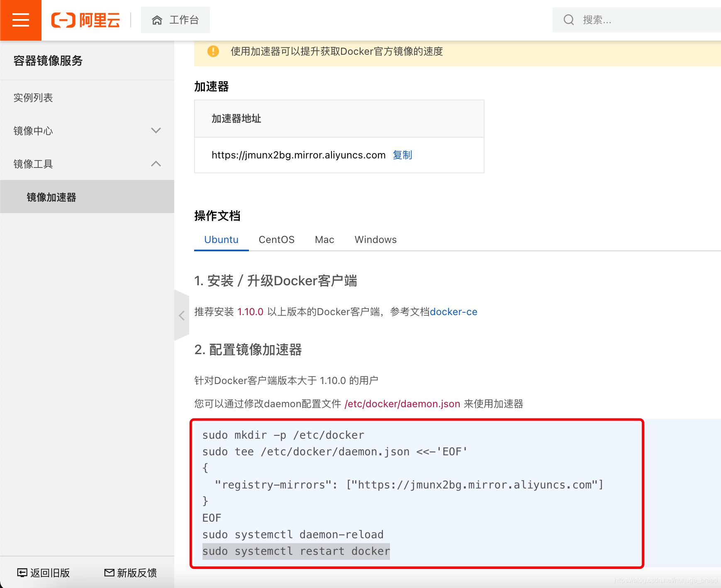The width and height of the screenshot is (721, 588).
Task: Click the 返回旧版 return icon
Action: point(22,573)
